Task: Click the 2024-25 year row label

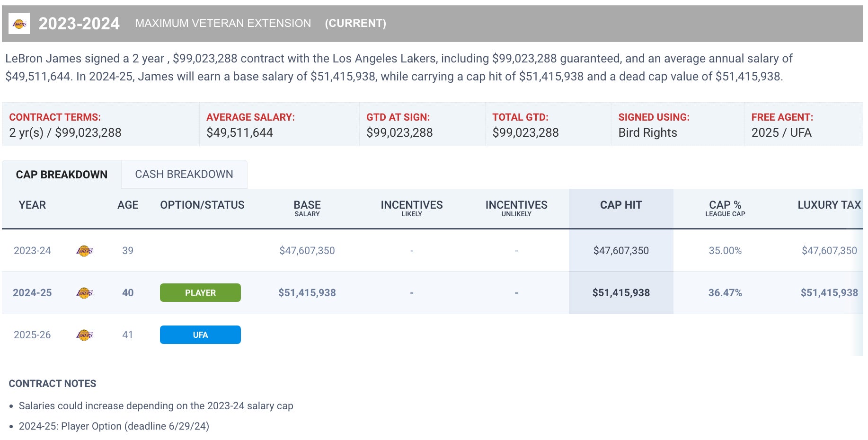Action: point(32,293)
